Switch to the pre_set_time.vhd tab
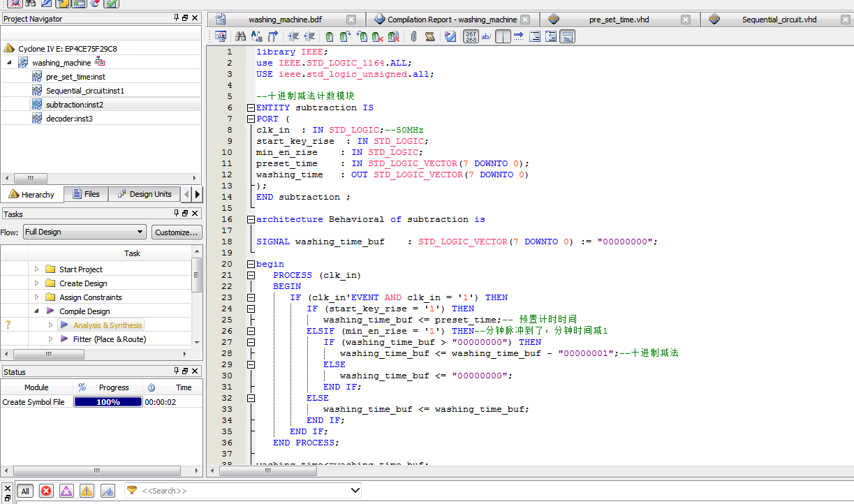 click(619, 20)
